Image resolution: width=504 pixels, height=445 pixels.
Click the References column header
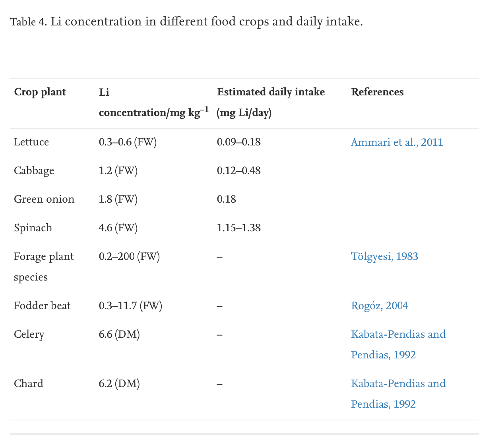coord(377,92)
